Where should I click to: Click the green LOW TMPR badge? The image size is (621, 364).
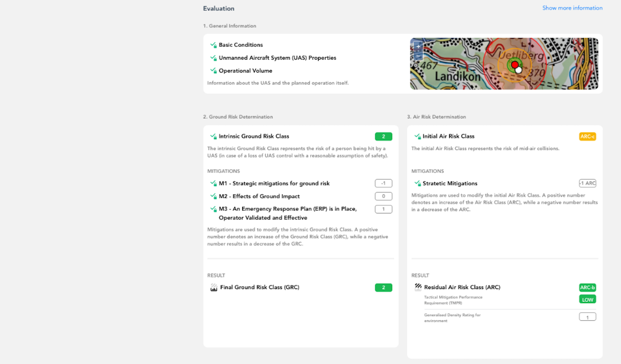[x=588, y=300]
